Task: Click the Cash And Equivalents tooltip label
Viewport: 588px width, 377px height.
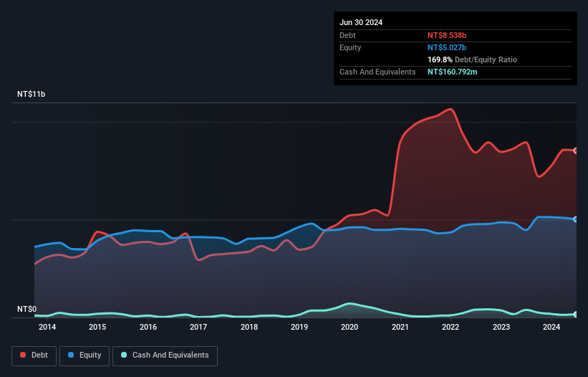Action: point(377,72)
